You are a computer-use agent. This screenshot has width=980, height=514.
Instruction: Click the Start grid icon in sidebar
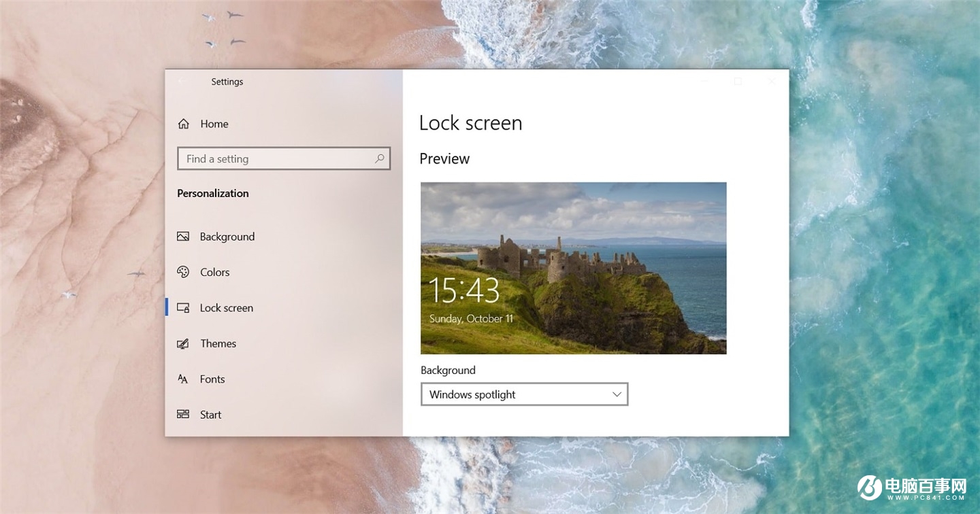pos(183,414)
